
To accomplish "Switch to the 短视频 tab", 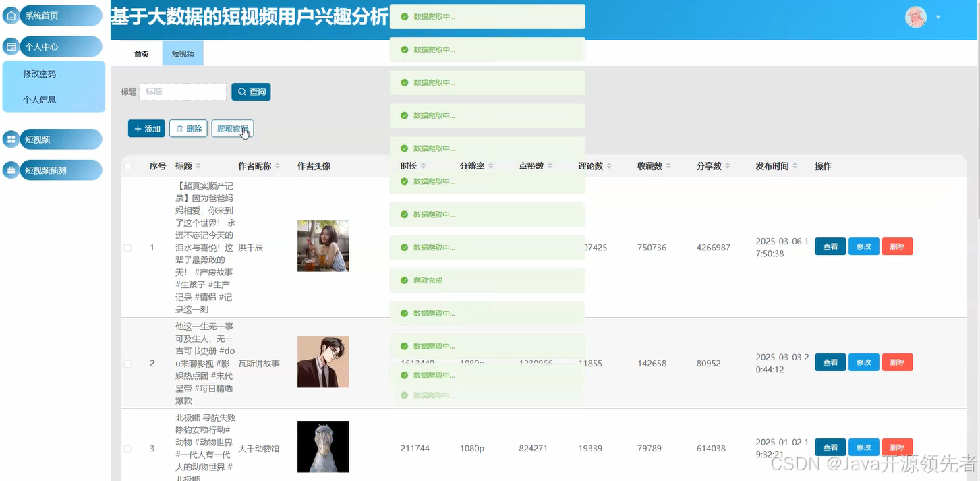I will tap(183, 53).
